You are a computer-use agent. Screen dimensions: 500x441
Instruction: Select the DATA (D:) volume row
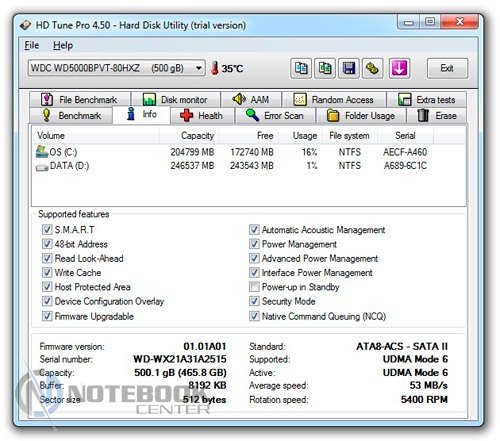tap(248, 166)
